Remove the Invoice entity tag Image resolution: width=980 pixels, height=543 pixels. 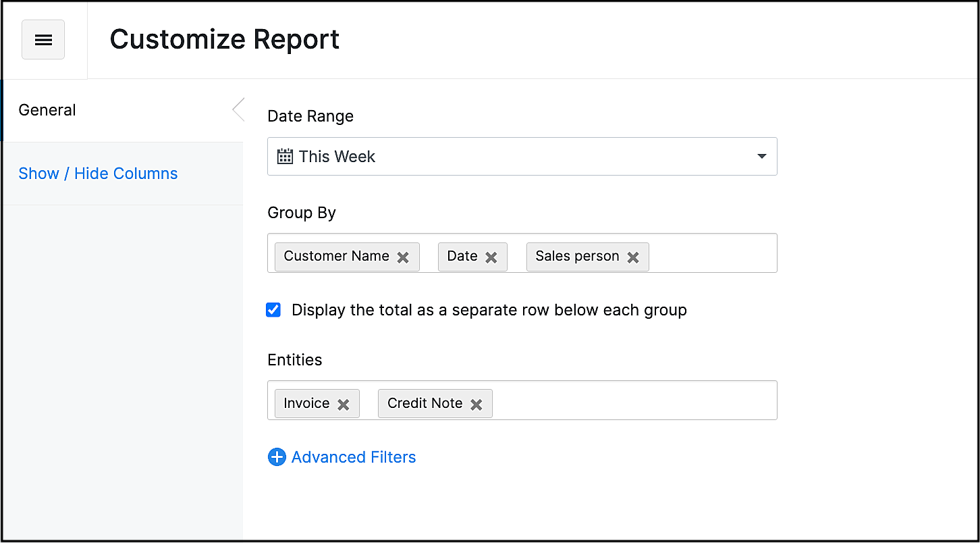(344, 405)
